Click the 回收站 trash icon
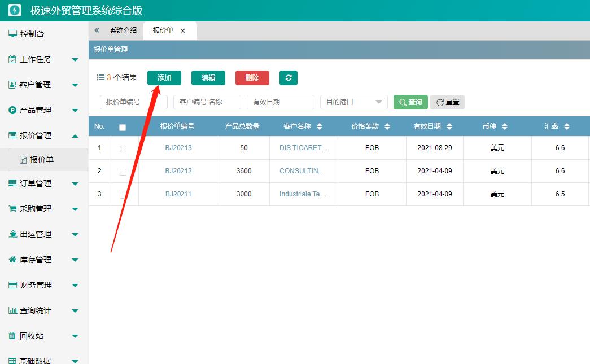Image resolution: width=590 pixels, height=364 pixels. (x=12, y=335)
